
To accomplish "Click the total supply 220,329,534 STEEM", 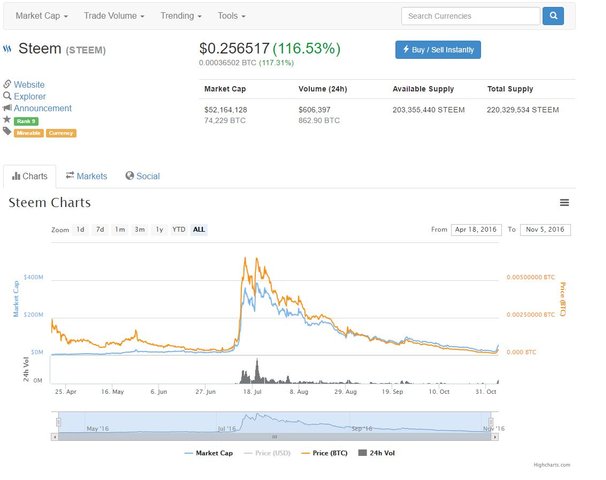I will [523, 110].
